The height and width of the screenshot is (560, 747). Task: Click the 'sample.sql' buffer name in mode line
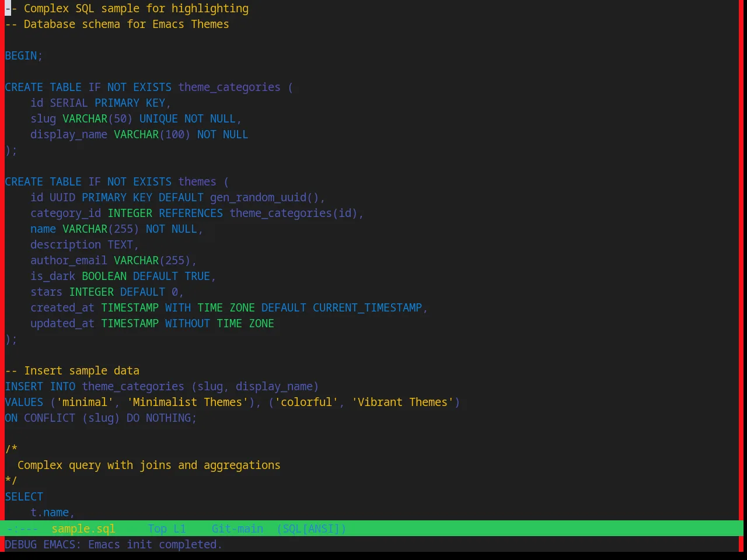point(83,528)
